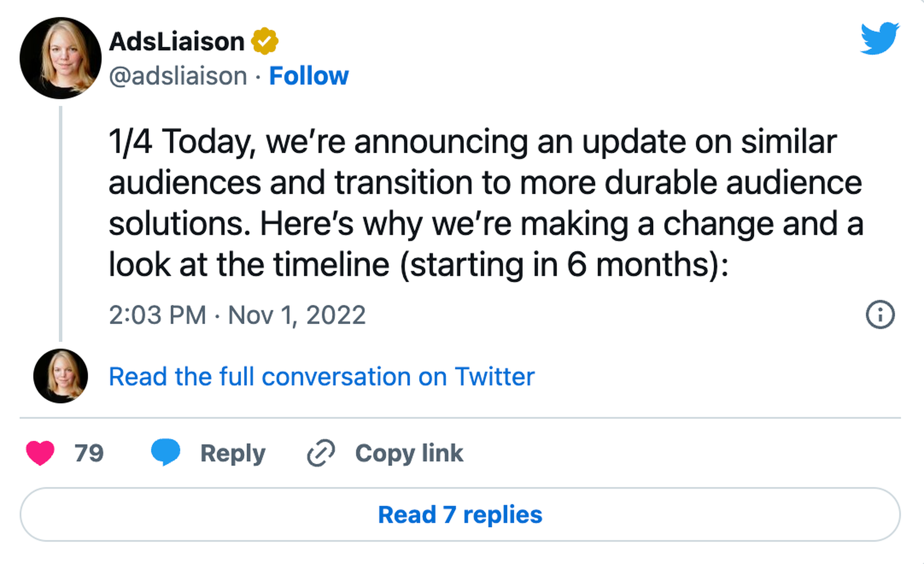Click the blue reply bubble icon
The width and height of the screenshot is (924, 564).
coord(166,452)
